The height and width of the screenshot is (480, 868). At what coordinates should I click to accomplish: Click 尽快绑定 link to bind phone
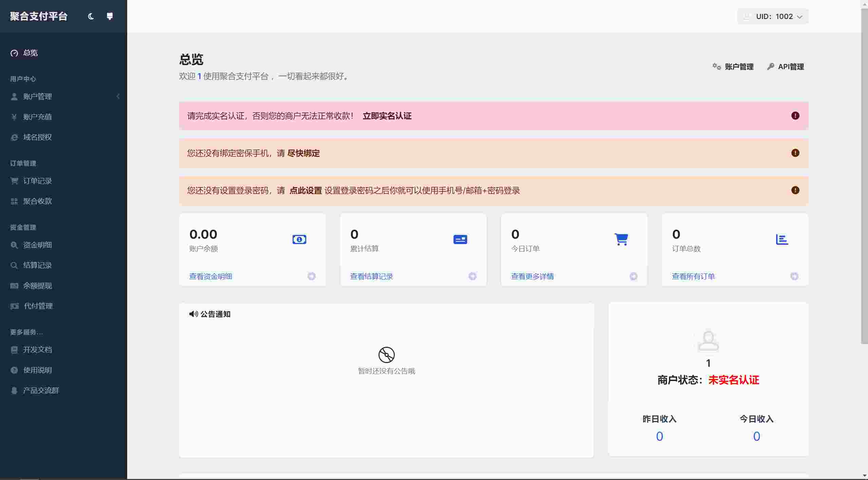(303, 153)
